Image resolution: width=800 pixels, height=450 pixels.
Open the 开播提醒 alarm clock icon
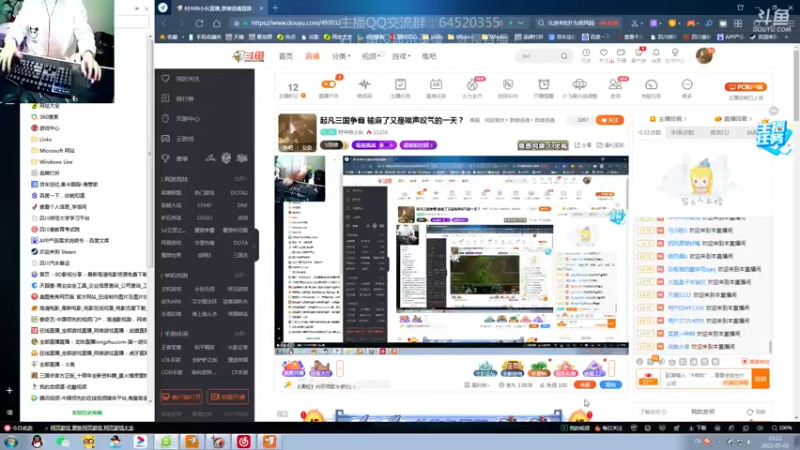(544, 85)
